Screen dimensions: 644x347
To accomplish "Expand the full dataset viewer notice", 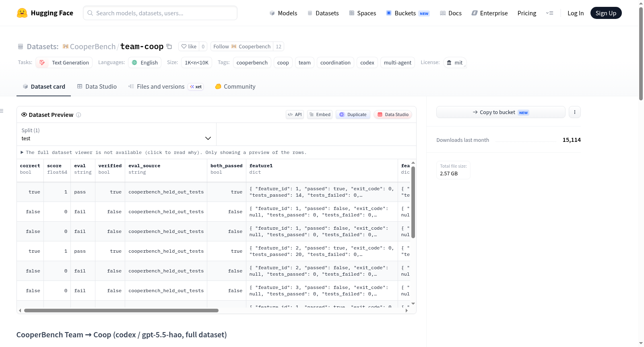I will coord(163,152).
